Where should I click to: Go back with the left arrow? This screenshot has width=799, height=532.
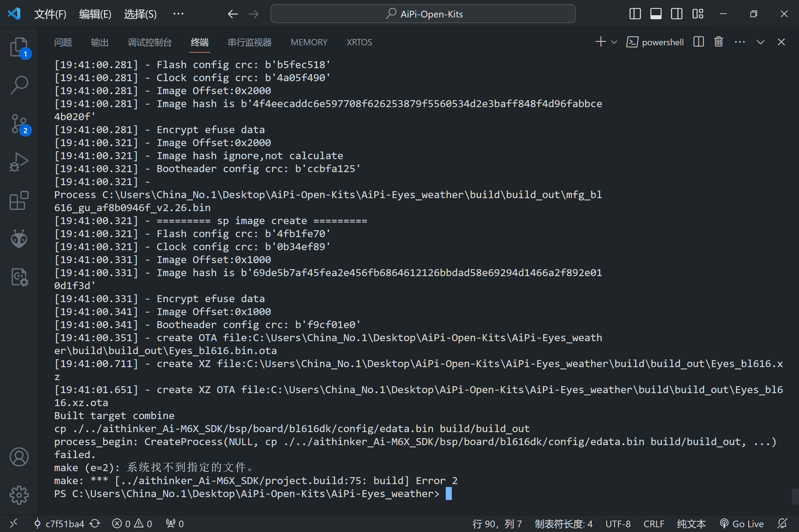tap(232, 14)
